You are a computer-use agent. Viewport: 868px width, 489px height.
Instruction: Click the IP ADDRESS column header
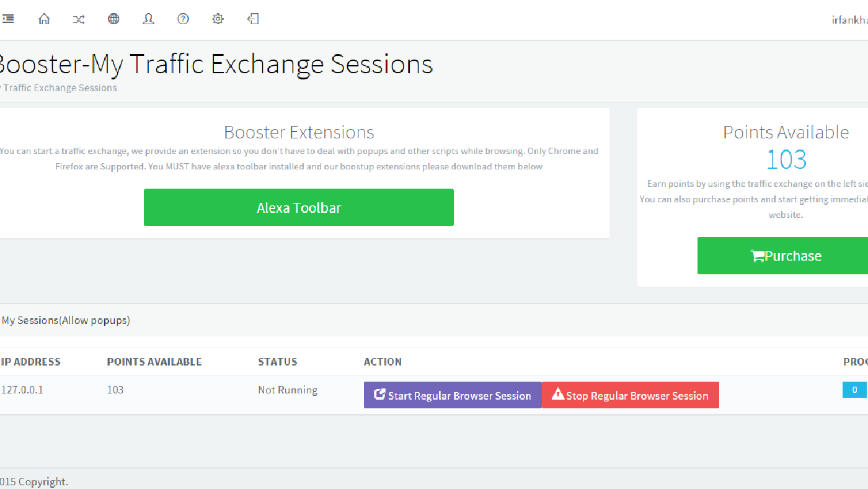click(31, 362)
